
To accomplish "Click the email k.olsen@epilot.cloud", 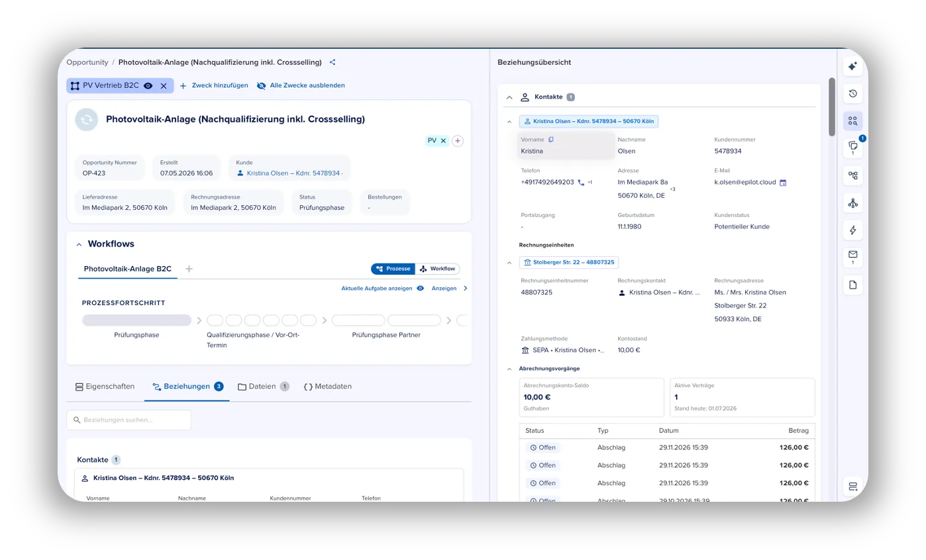I will click(x=745, y=182).
